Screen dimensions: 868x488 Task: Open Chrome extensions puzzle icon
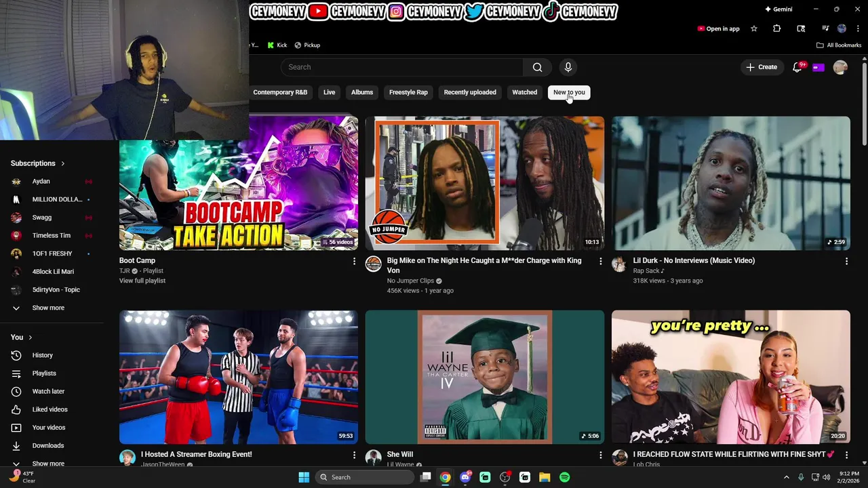click(777, 28)
